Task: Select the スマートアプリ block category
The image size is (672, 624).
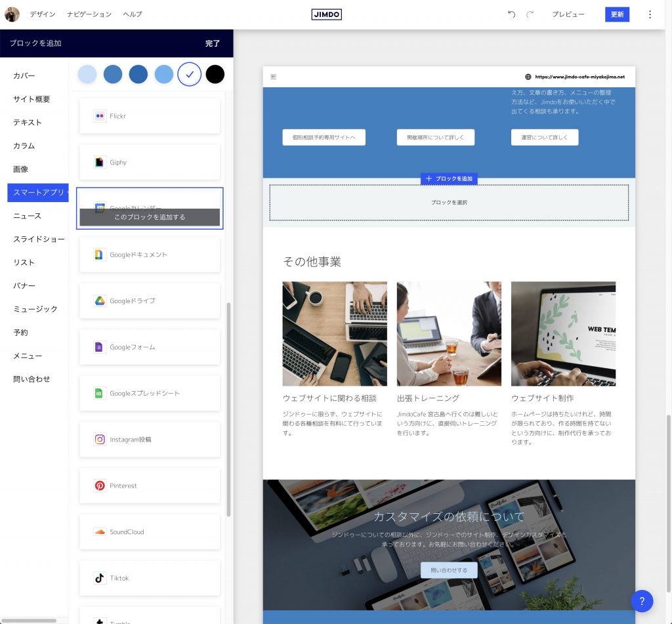Action: [38, 192]
